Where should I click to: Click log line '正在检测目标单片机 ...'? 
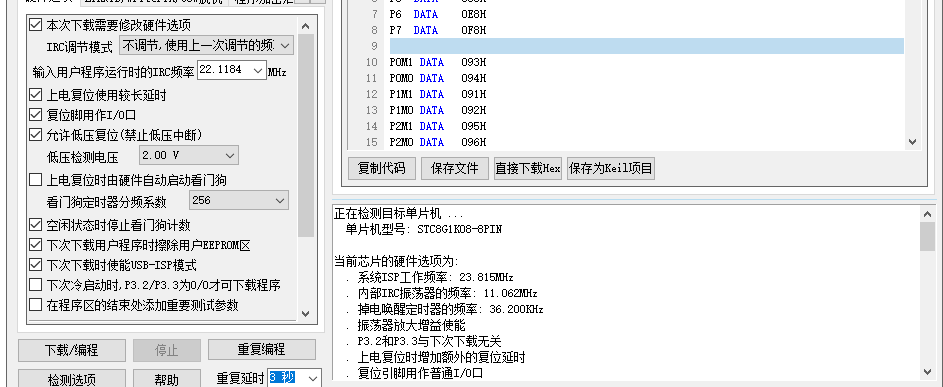tap(398, 214)
